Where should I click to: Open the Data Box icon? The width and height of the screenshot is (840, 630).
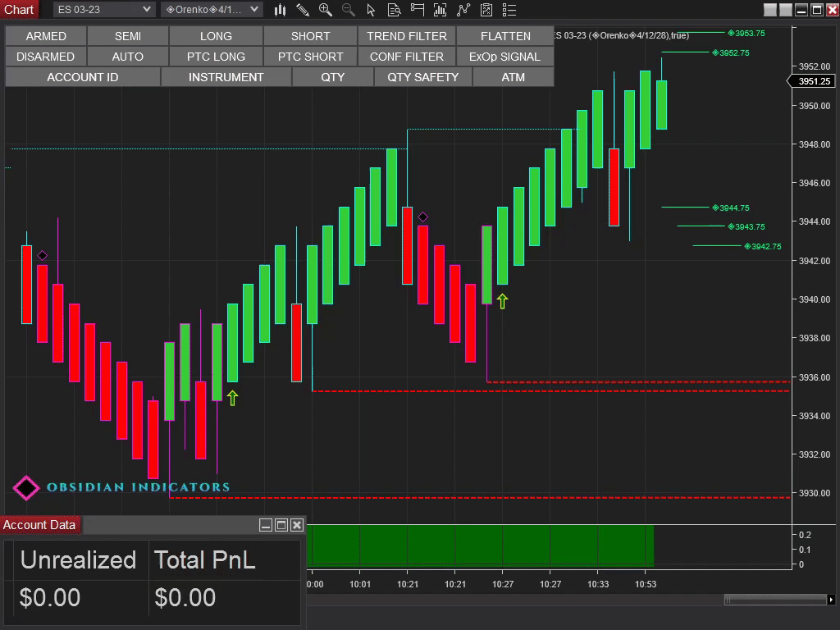(395, 10)
